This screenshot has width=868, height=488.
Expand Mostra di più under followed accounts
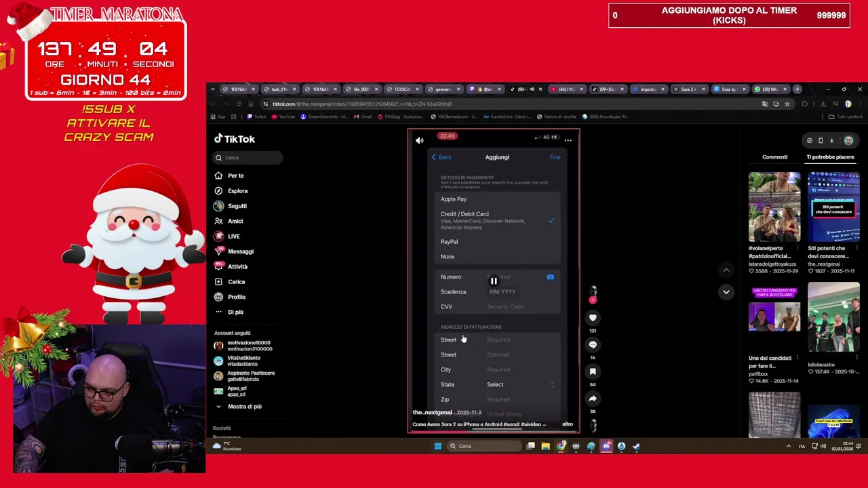click(239, 406)
